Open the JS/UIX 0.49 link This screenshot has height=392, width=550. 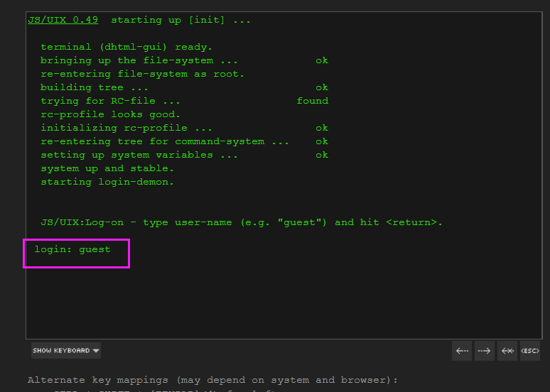coord(63,20)
